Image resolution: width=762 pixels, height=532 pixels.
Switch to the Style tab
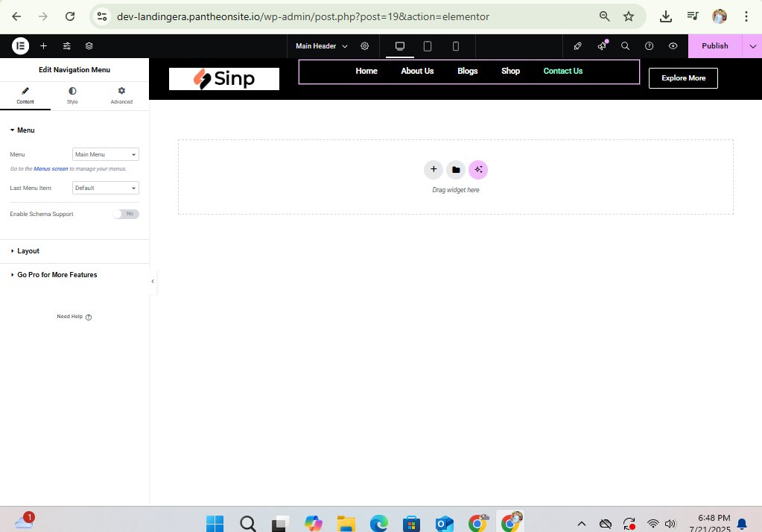[72, 95]
